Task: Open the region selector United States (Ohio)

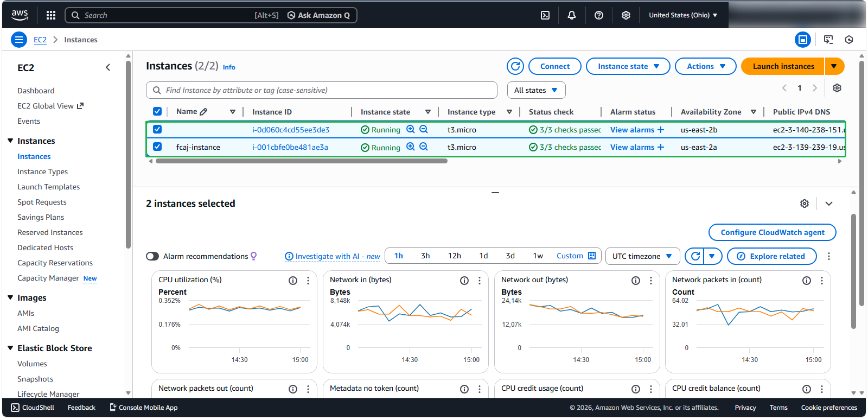Action: point(683,15)
